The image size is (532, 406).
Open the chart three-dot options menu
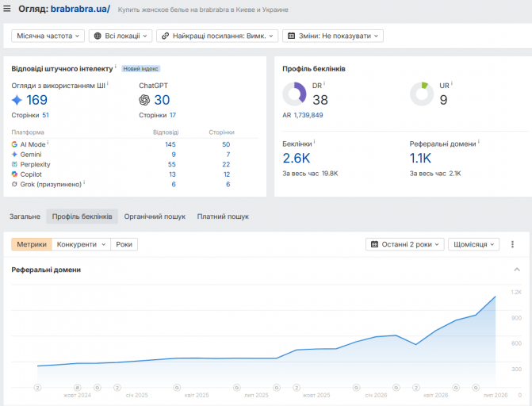click(512, 244)
